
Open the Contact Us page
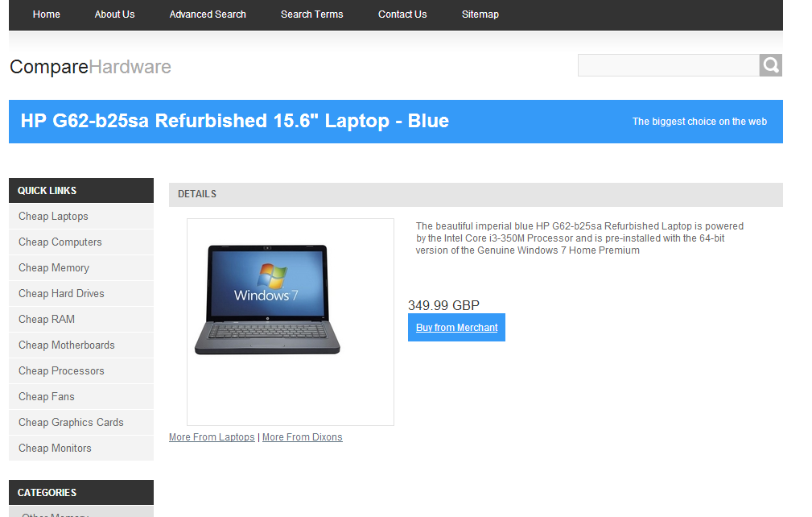click(402, 14)
